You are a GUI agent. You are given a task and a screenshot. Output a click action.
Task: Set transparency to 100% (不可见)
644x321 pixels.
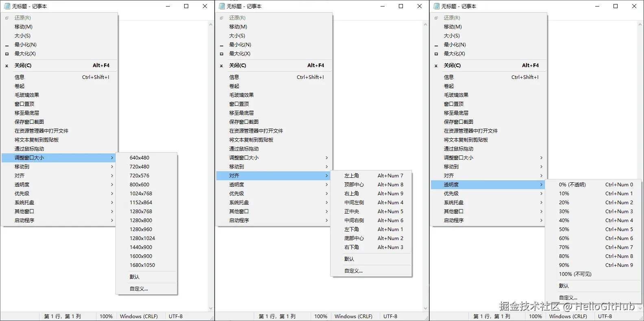(594, 274)
